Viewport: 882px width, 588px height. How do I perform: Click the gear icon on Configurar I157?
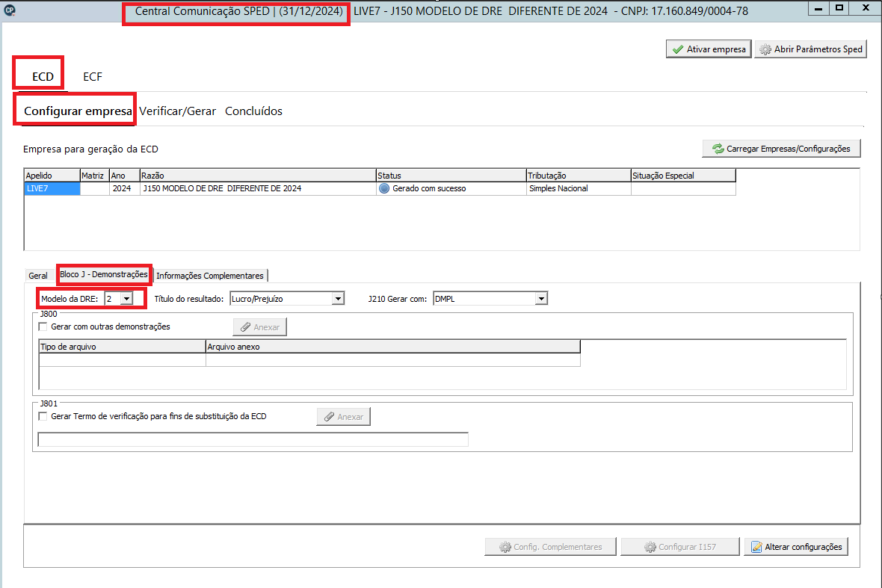(x=650, y=547)
